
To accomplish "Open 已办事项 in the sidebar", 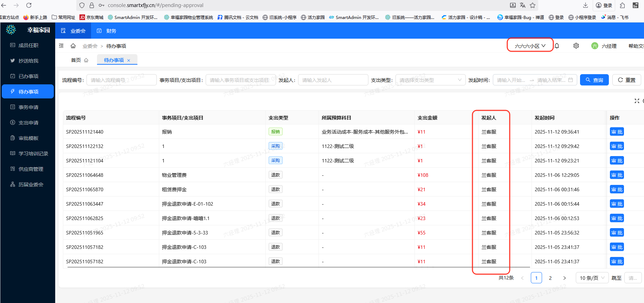I will click(28, 76).
